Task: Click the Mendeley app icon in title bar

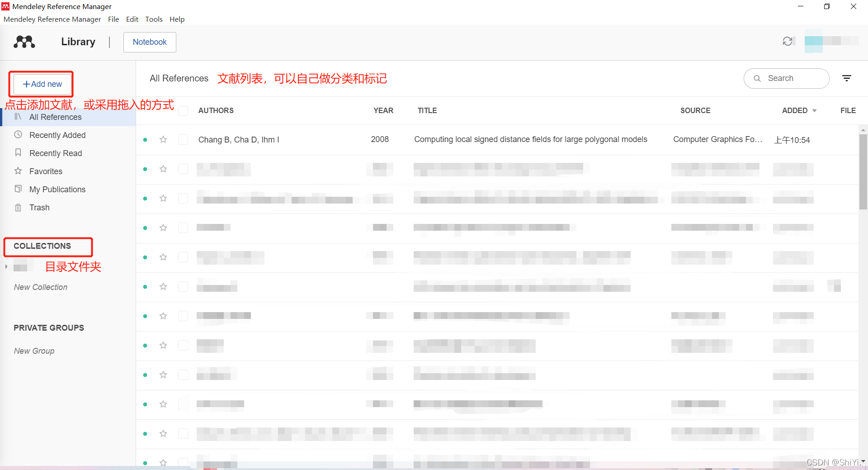Action: (5, 6)
